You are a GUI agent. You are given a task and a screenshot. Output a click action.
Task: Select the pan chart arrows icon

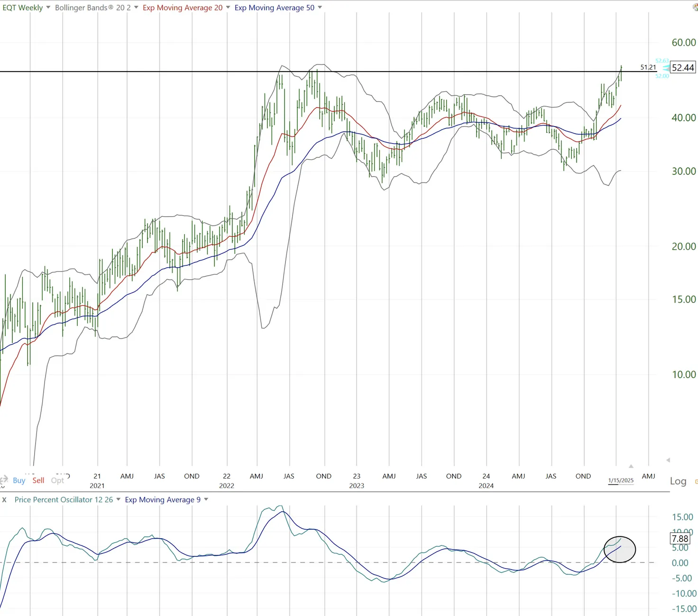click(4, 480)
